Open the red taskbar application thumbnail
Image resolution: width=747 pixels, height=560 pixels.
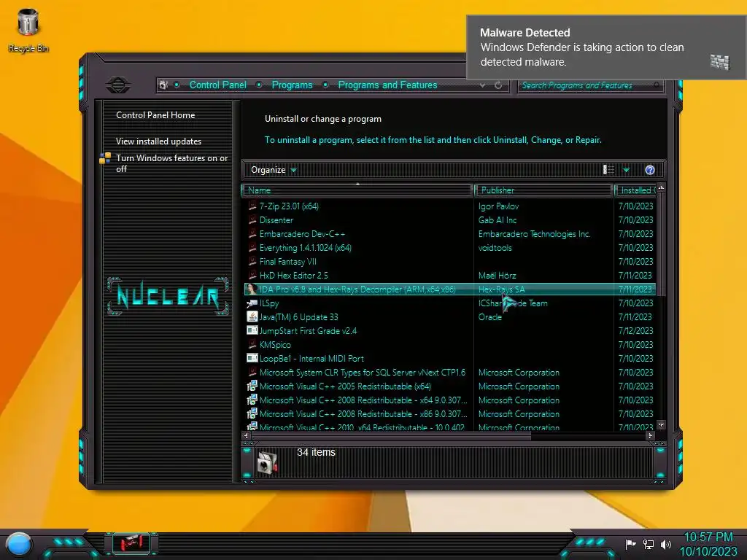click(x=131, y=543)
